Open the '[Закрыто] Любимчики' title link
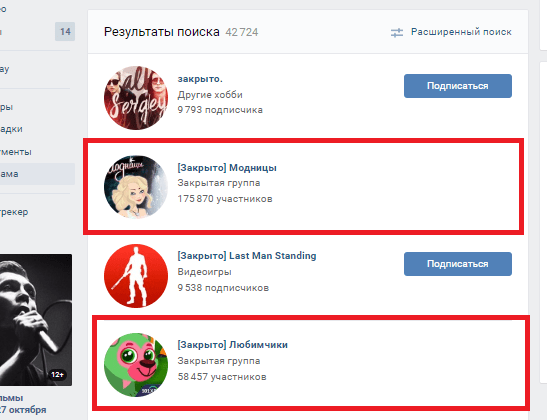Viewport: 547px width, 420px height. [233, 345]
